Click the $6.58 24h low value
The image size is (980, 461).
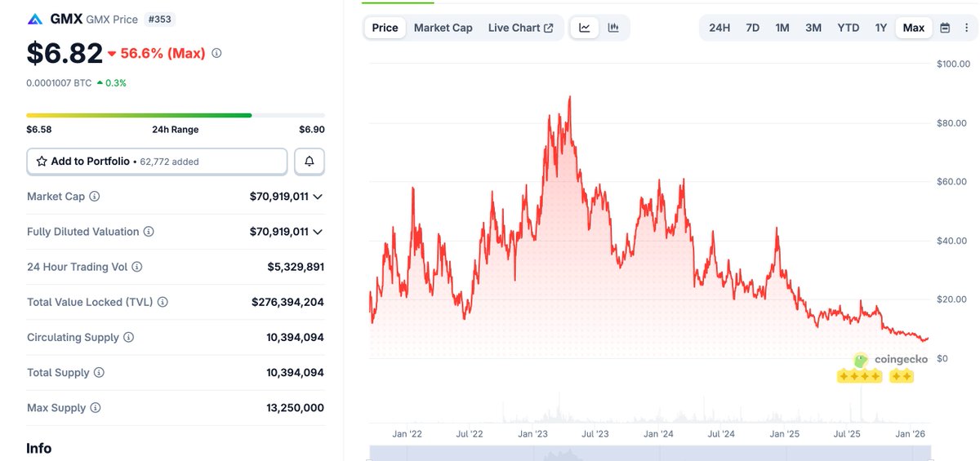[39, 130]
